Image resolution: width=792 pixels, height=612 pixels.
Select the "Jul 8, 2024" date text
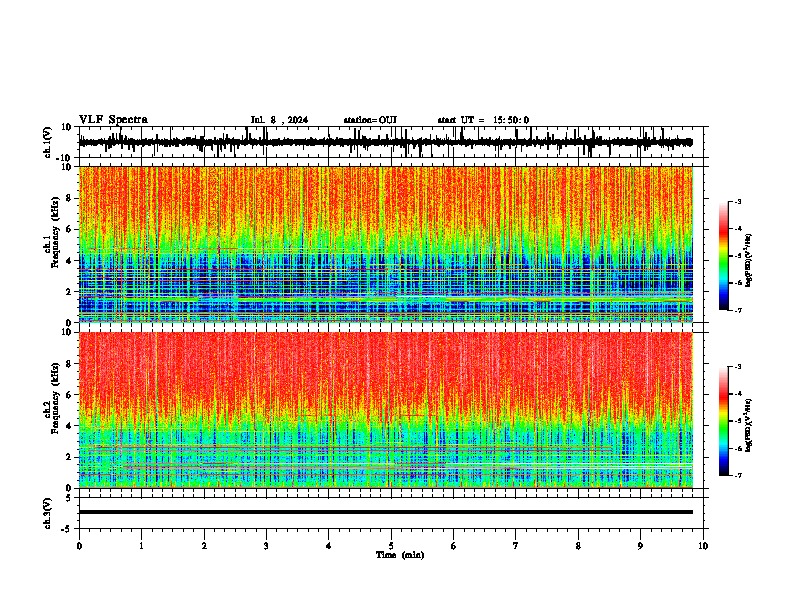click(x=279, y=120)
